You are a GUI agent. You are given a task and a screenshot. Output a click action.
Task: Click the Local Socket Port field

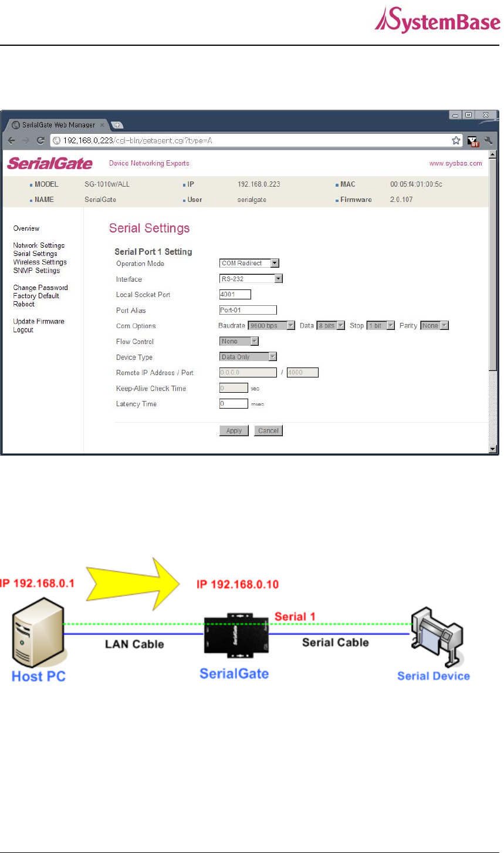(235, 295)
